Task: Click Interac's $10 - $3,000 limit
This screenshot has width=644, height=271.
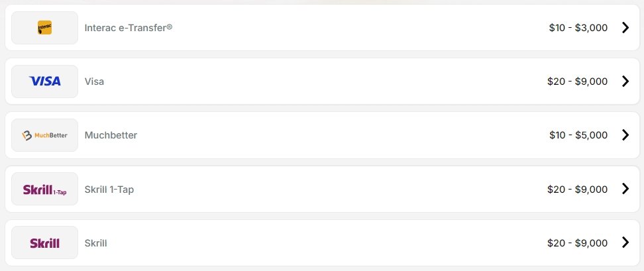Action: (578, 28)
